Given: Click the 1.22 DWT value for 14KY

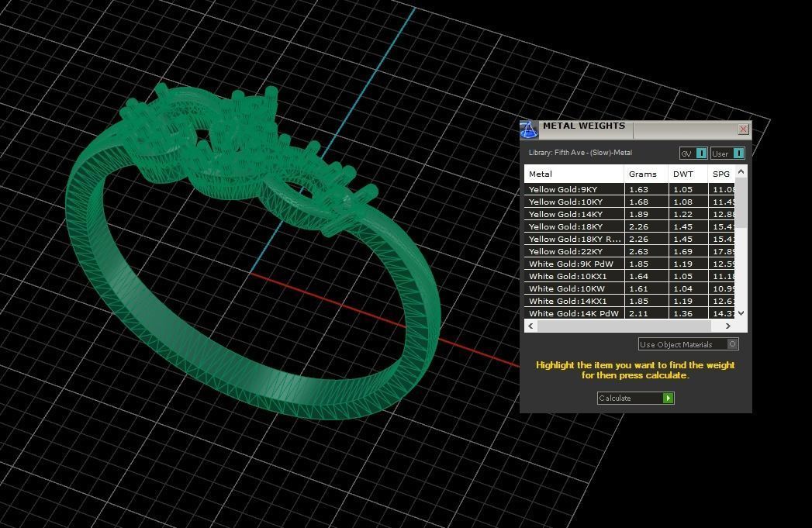Looking at the screenshot, I should tap(683, 214).
